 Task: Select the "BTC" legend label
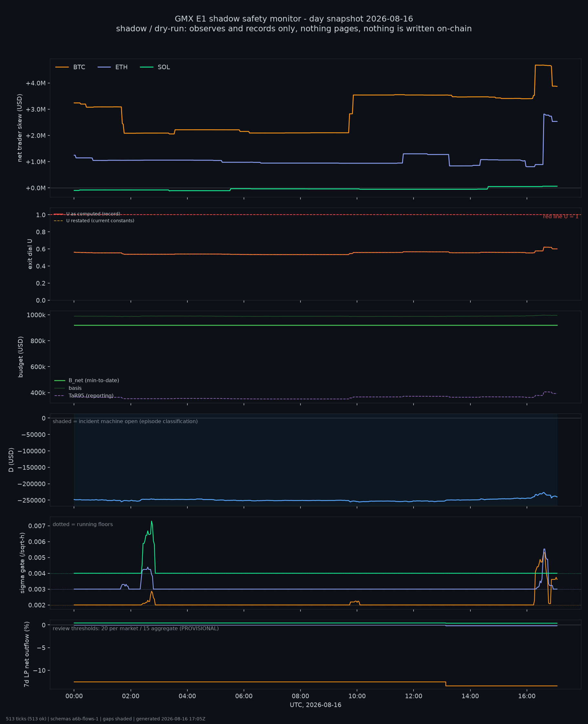79,67
